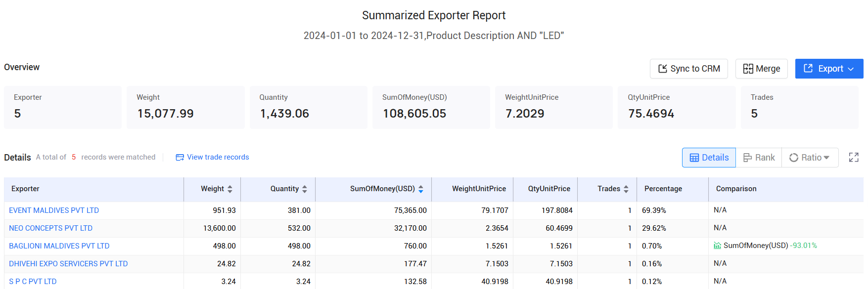The width and height of the screenshot is (868, 289).
Task: Select the Exporter overview card
Action: click(x=63, y=107)
